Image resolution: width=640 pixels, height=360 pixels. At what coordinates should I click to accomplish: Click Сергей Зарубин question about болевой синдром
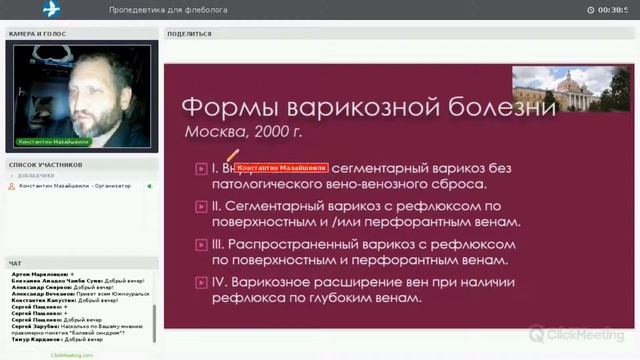(77, 330)
